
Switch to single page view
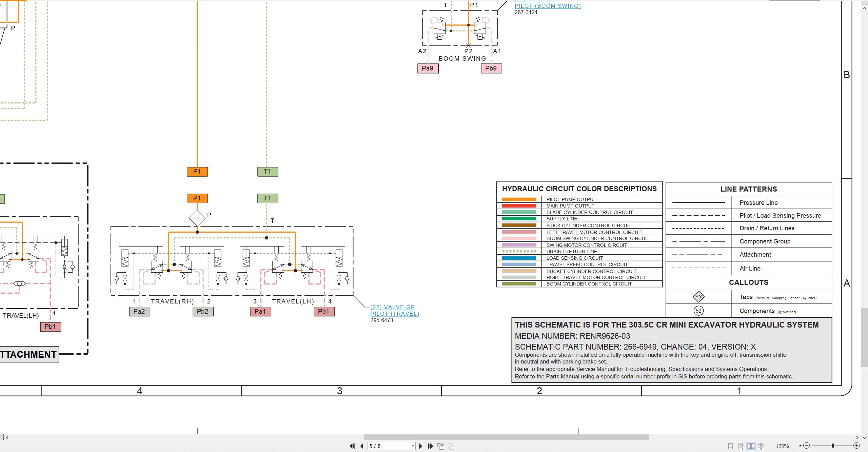(730, 446)
